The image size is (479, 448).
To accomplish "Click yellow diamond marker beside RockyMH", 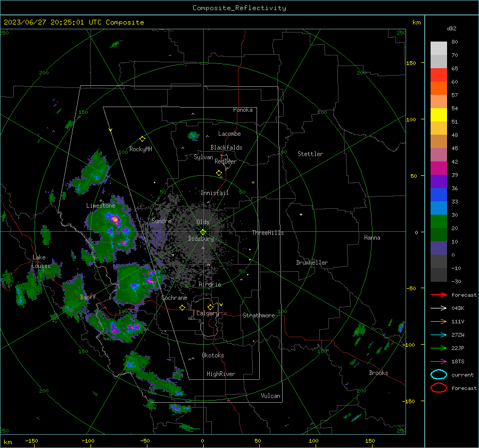I will pos(142,139).
